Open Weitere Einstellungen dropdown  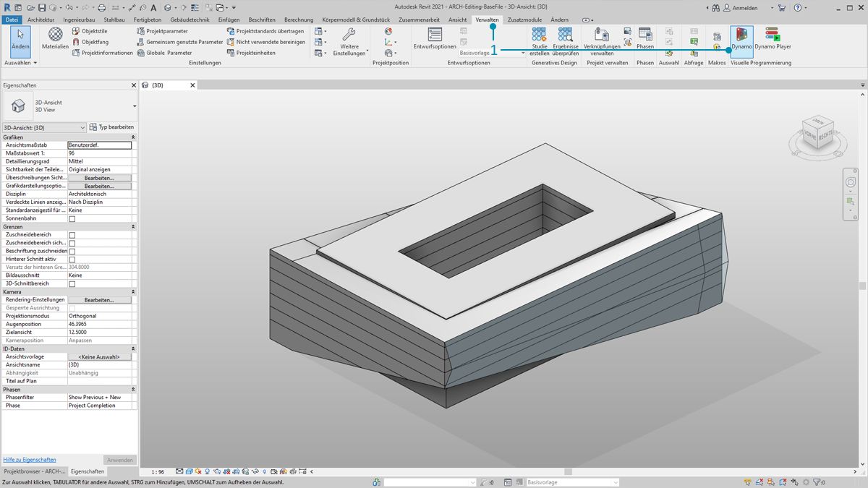(350, 42)
